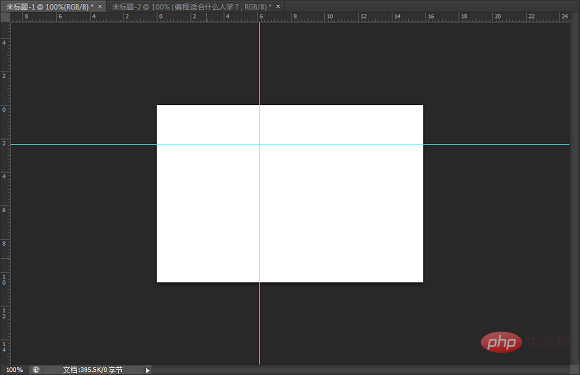Viewport: 580px width, 375px height.
Task: Click the bottom horizontal scrollbar
Action: [361, 369]
